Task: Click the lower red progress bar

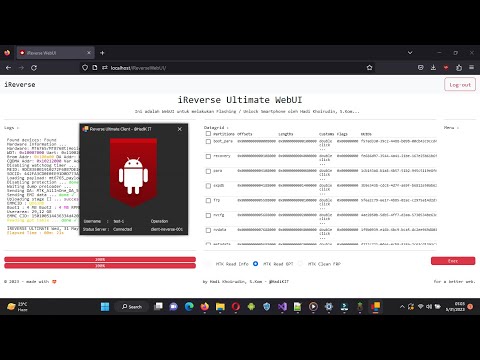Action: tap(100, 266)
